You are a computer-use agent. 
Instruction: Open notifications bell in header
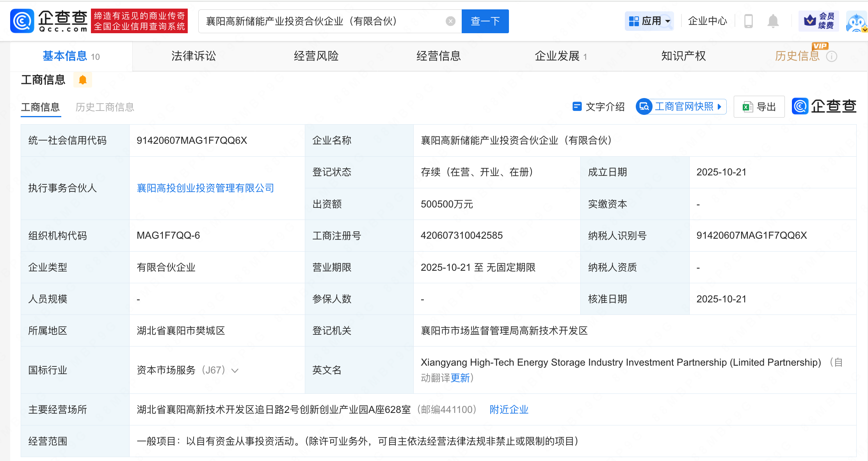pyautogui.click(x=773, y=21)
